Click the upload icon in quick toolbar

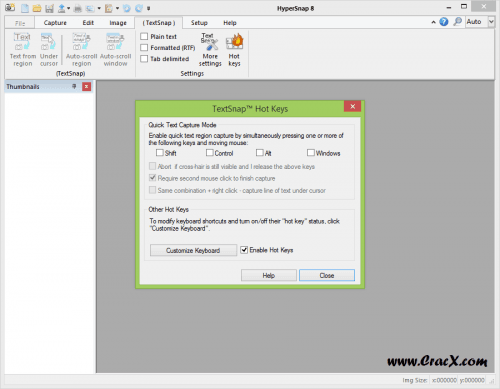tap(62, 8)
